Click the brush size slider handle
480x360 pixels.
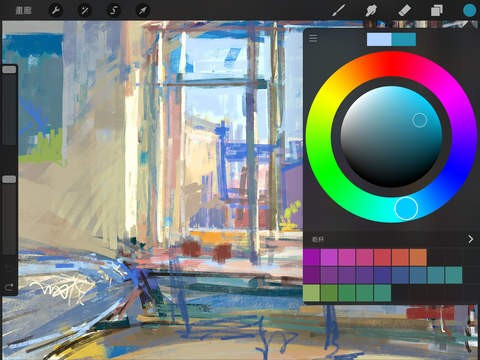tap(9, 70)
